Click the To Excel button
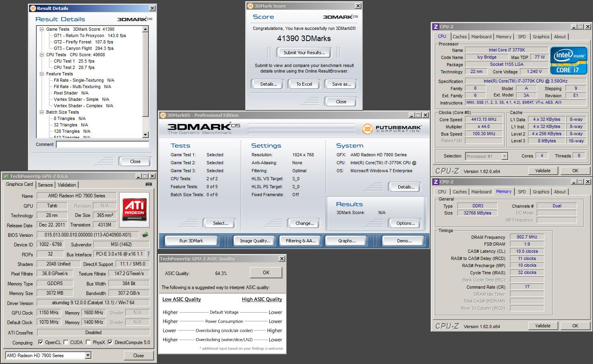The image size is (593, 364). click(x=304, y=84)
